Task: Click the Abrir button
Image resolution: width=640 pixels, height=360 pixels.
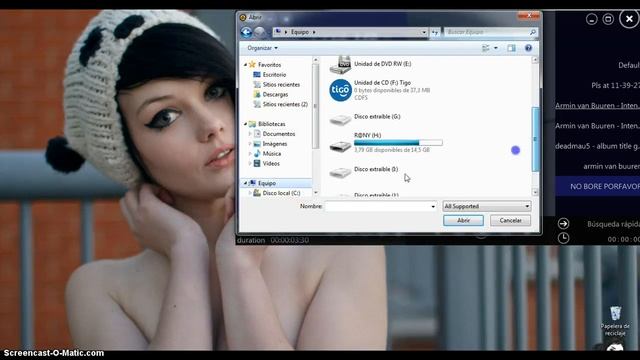Action: tap(463, 220)
